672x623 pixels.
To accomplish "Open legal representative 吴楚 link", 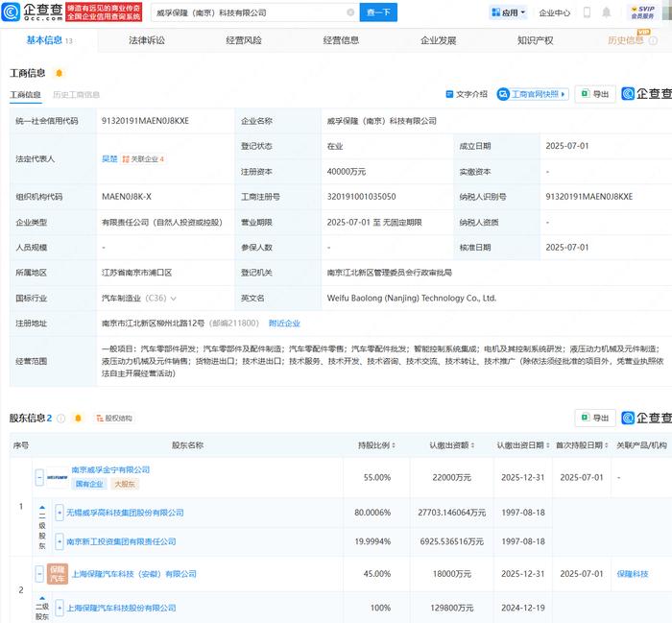I will point(109,159).
